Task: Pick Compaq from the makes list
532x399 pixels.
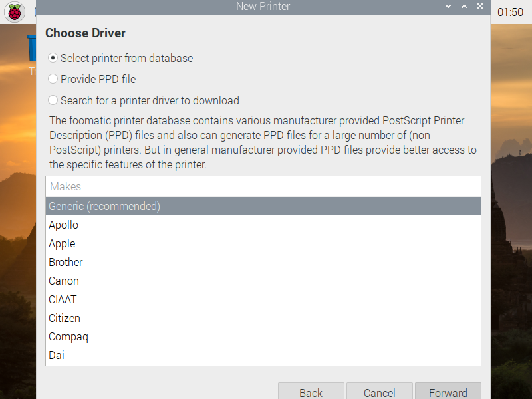Action: tap(263, 337)
